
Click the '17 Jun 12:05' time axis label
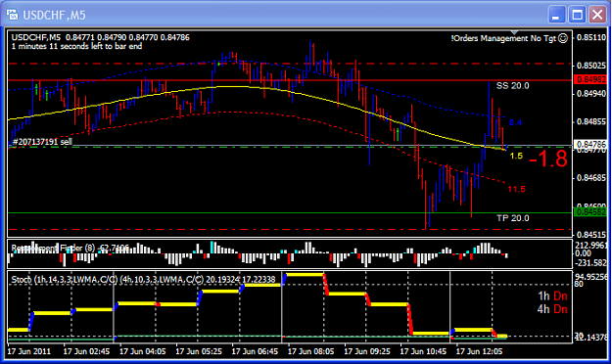tap(479, 351)
